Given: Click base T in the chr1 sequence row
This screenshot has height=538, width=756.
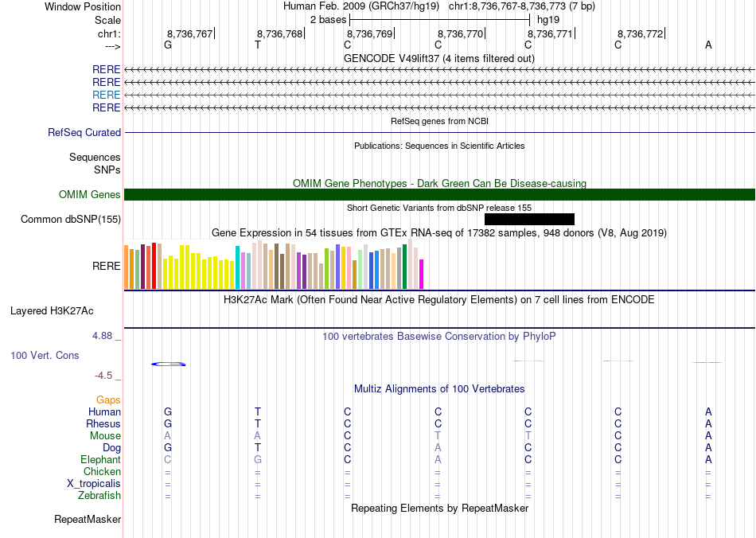Looking at the screenshot, I should (258, 45).
